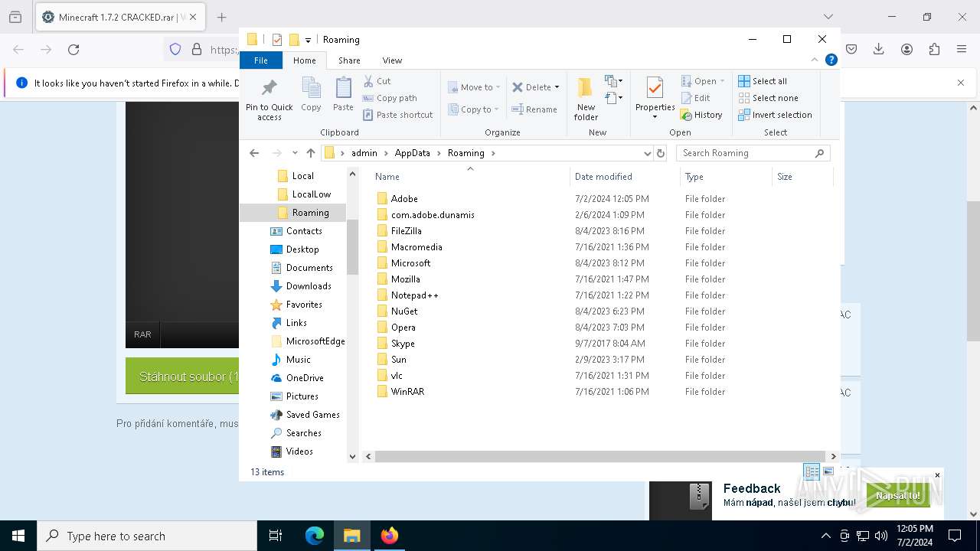Screen dimensions: 980x551
Task: Click the Napsat to! feedback button
Action: 898,496
